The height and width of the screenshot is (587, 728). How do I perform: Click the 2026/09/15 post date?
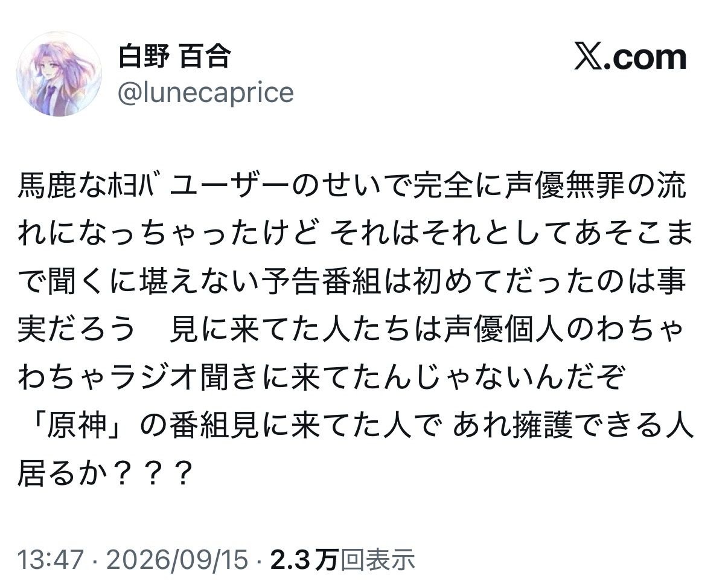click(177, 560)
